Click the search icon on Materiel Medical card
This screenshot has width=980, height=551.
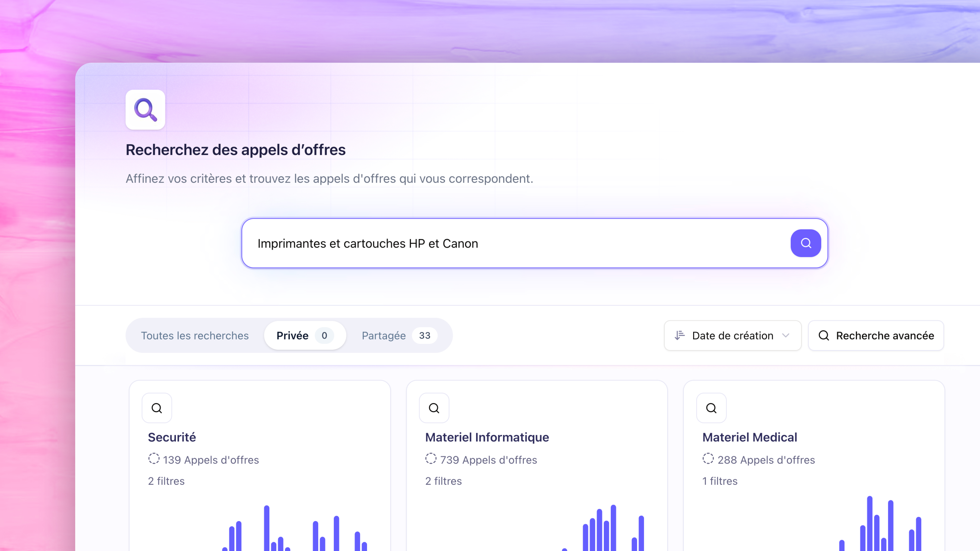[711, 408]
